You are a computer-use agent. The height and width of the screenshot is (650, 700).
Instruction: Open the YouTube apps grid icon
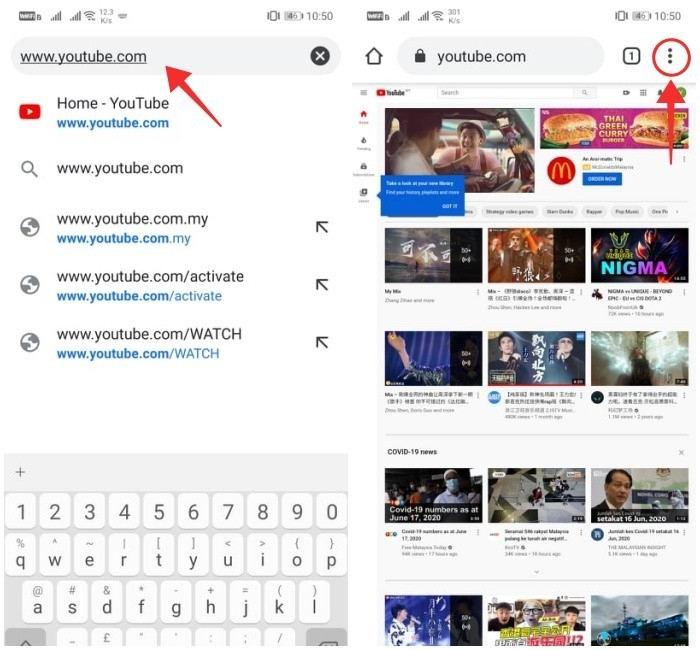pos(643,92)
